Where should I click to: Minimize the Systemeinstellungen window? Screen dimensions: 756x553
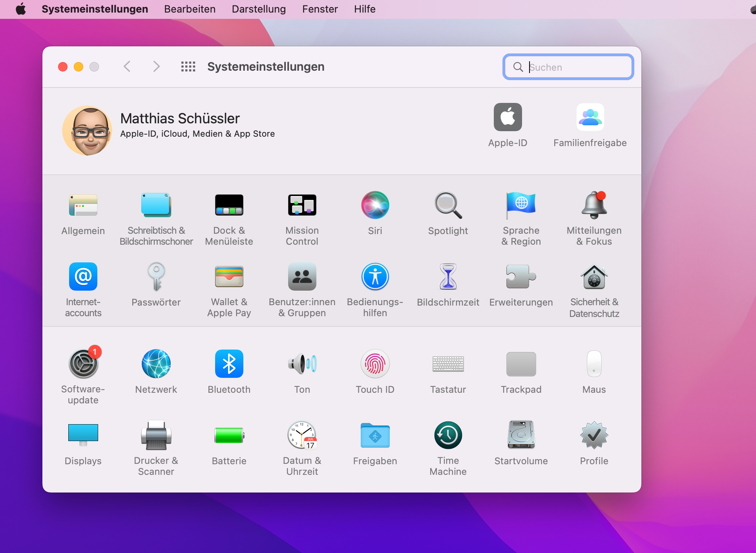point(79,67)
